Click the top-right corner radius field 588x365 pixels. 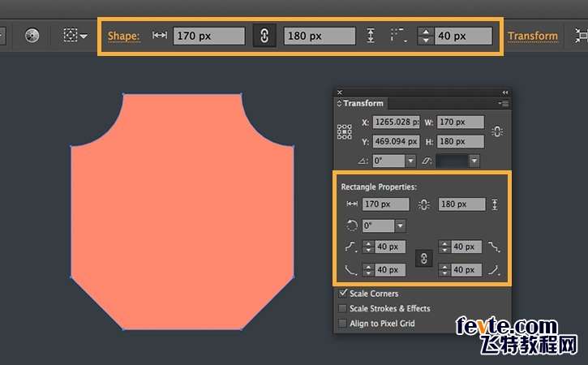tap(466, 247)
